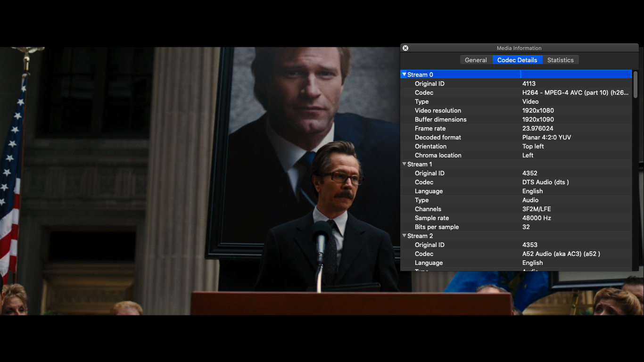Select the Stream 0 row label
Image resolution: width=644 pixels, height=362 pixels.
click(x=420, y=74)
